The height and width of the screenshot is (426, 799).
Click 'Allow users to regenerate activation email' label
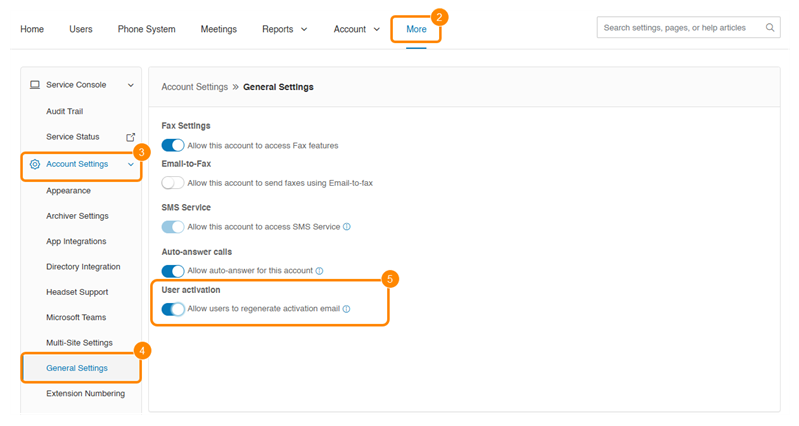(x=263, y=309)
